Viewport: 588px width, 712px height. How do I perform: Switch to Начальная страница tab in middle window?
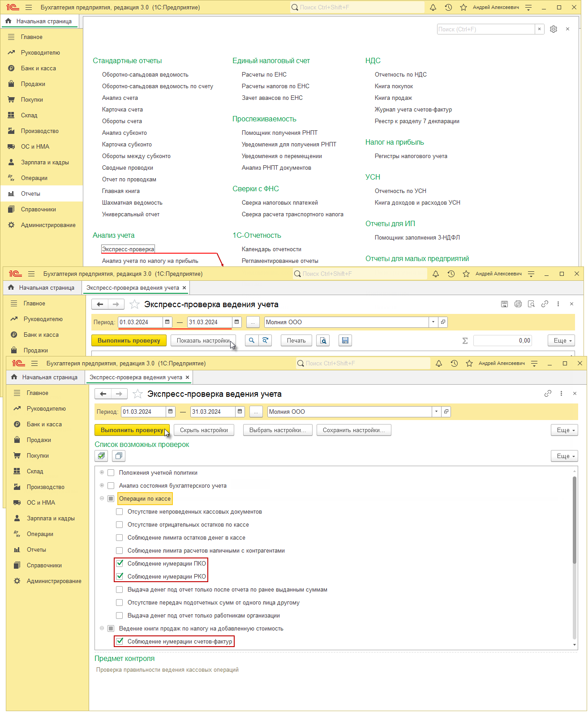[42, 287]
